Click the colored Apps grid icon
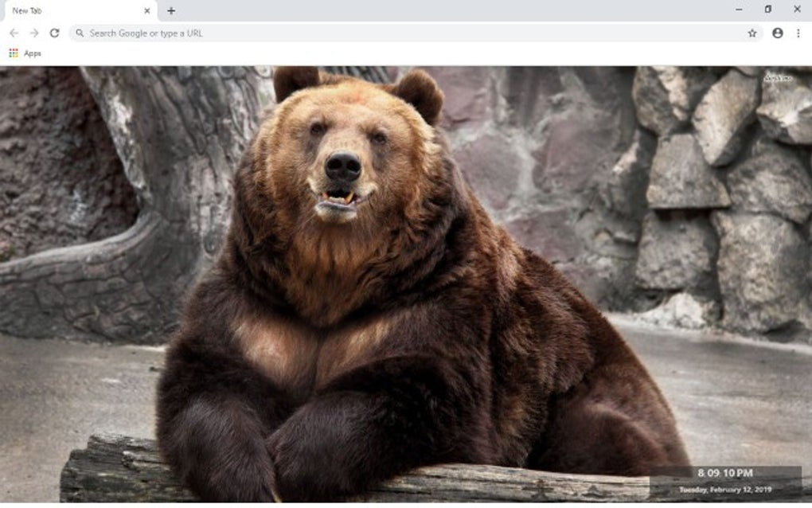Image resolution: width=812 pixels, height=508 pixels. [x=12, y=53]
